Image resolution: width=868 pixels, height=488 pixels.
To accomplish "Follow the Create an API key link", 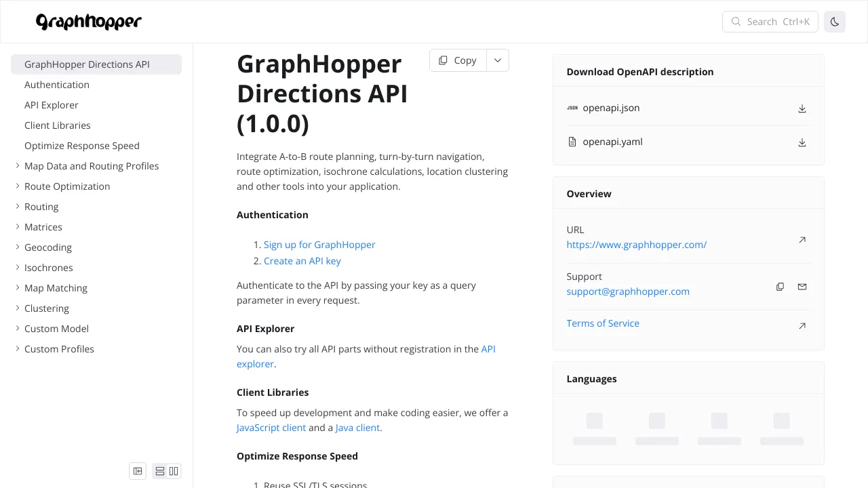I will pyautogui.click(x=302, y=261).
